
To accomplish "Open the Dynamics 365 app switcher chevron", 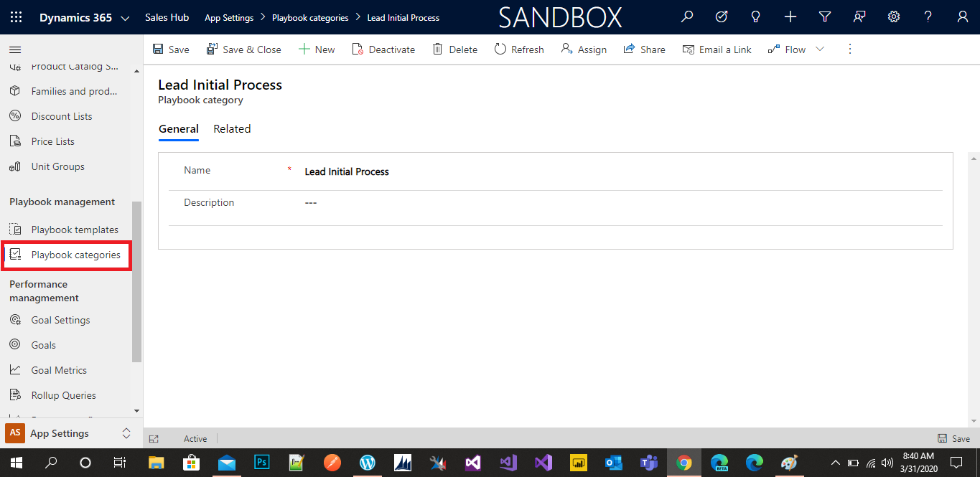I will tap(125, 16).
